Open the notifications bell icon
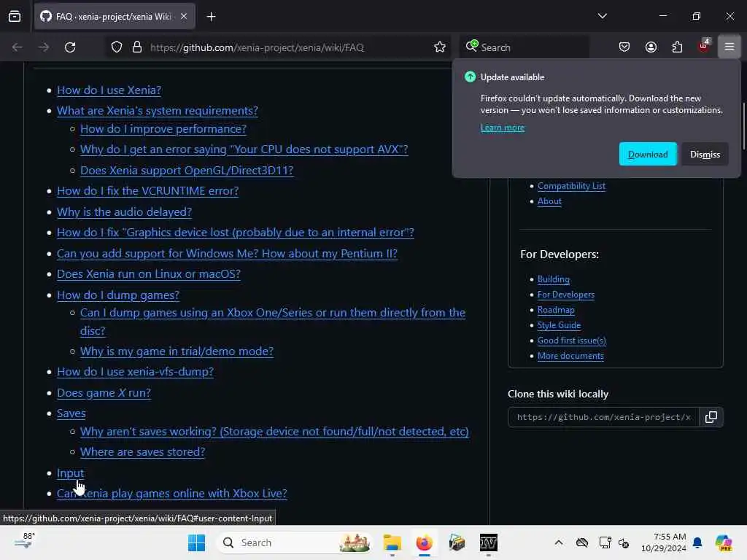Screen dimensions: 747x560 coord(697,542)
